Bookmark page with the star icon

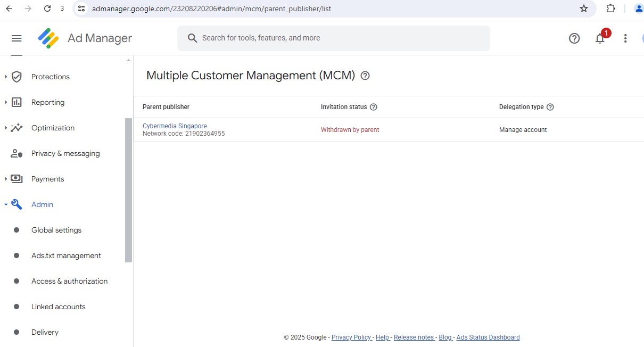click(x=584, y=9)
